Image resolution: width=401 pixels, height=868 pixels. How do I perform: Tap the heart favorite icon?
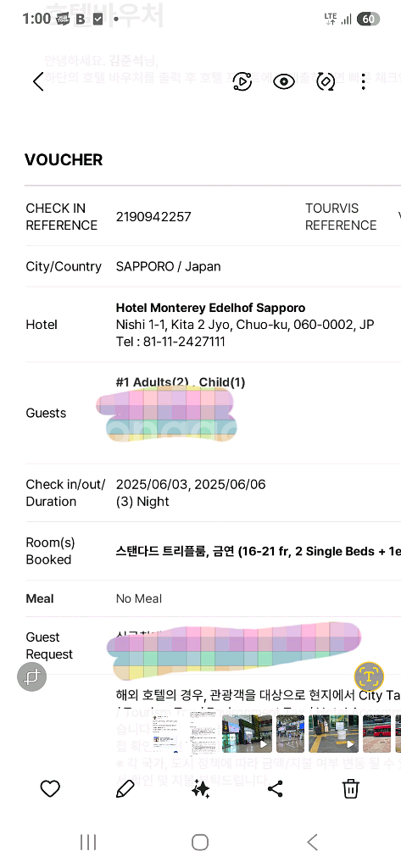point(50,788)
